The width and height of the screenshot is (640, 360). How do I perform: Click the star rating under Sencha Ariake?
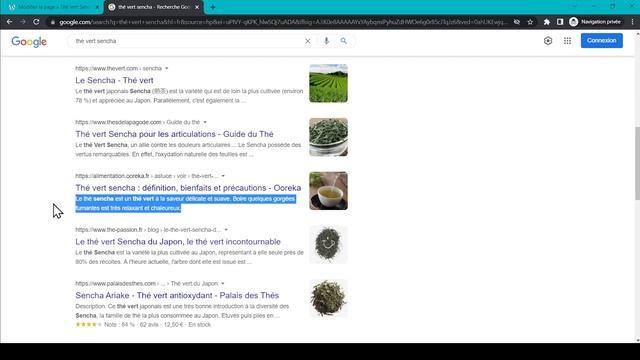[88, 324]
